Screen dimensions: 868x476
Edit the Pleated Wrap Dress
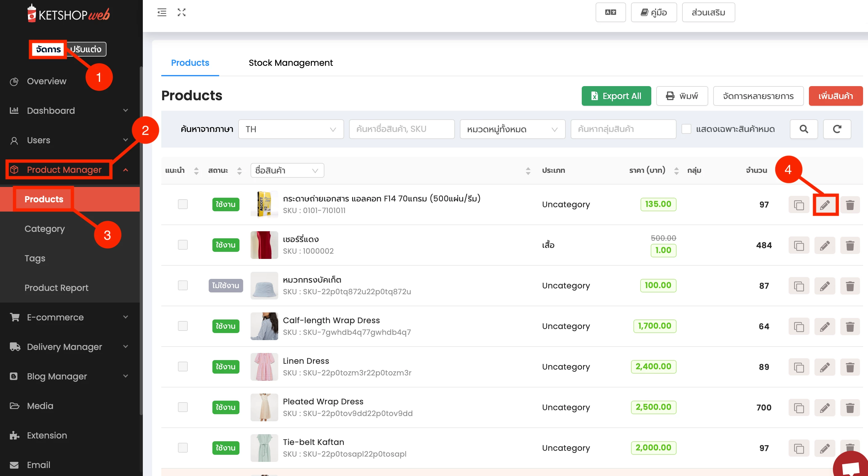[x=825, y=408]
